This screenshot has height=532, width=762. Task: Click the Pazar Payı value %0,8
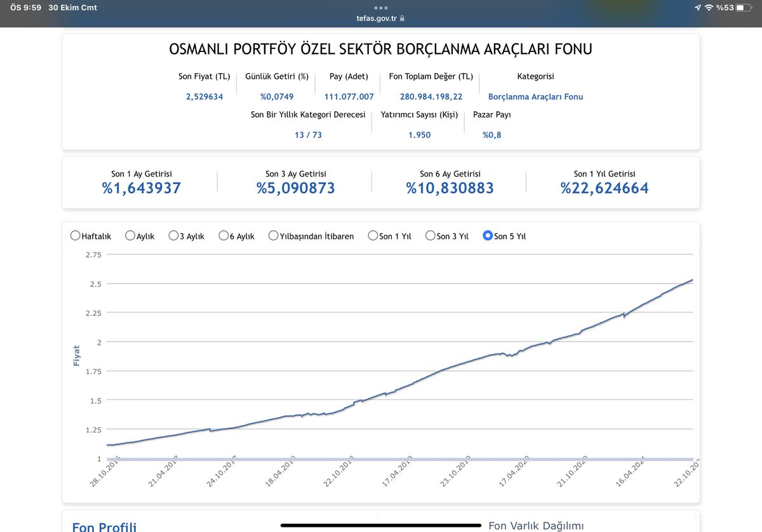tap(491, 135)
